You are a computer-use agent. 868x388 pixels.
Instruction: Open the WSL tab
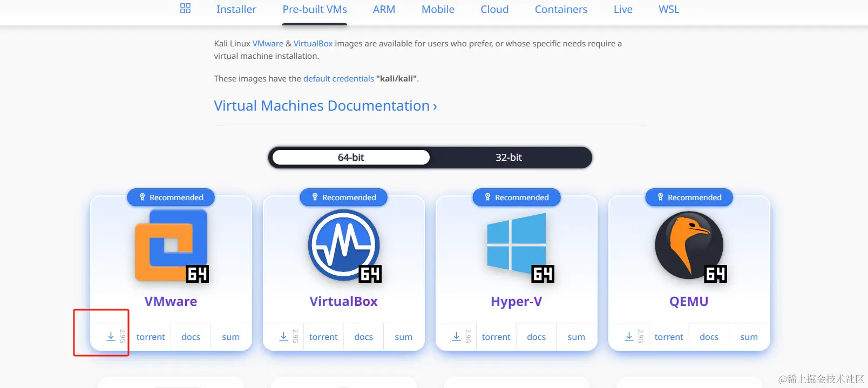point(669,9)
